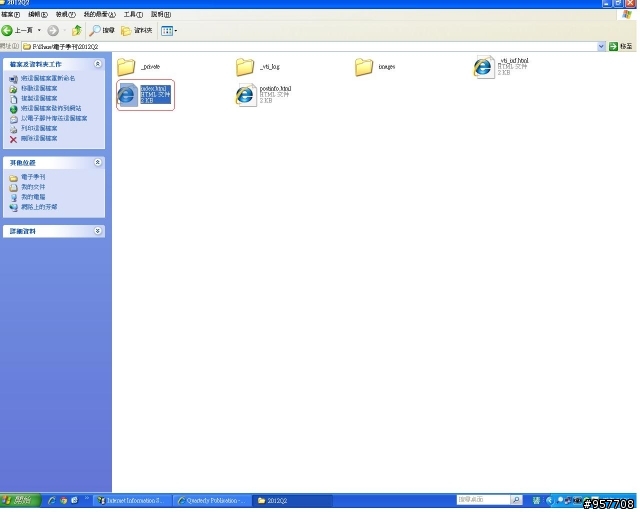Click the Start button on taskbar
The height and width of the screenshot is (512, 640).
[20, 500]
